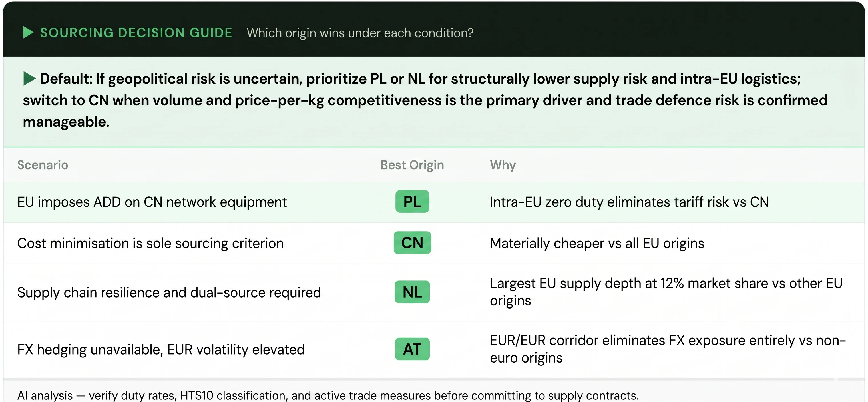Click the Scenario column header
Viewport: 868px width, 402px height.
coord(43,165)
